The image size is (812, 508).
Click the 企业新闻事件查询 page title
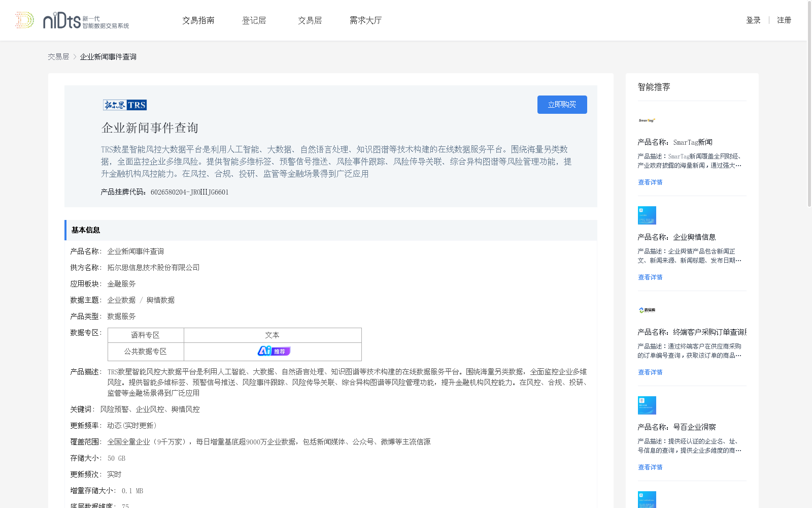[150, 128]
